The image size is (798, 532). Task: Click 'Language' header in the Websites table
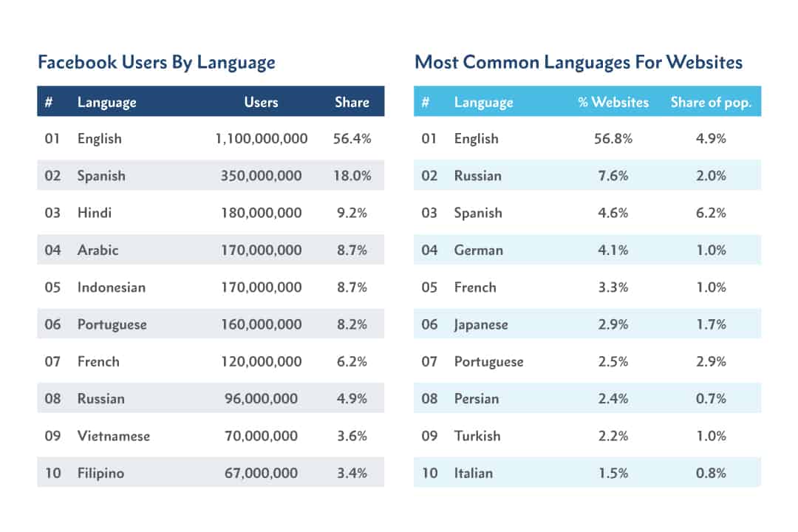483,102
